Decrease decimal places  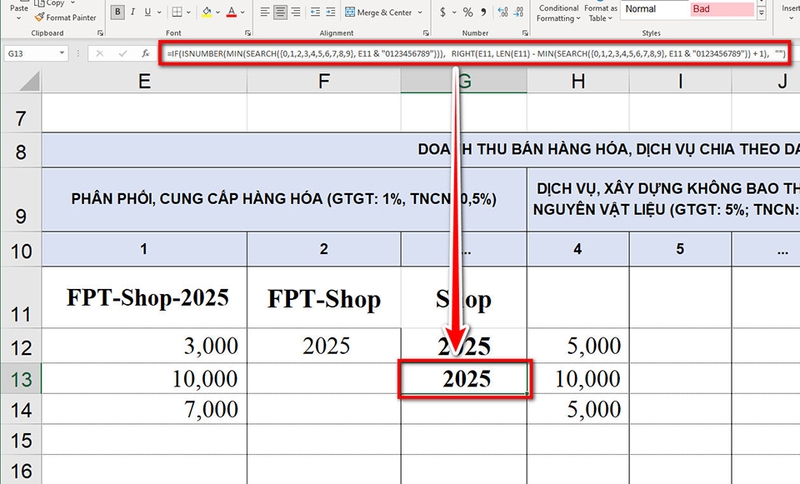[518, 12]
